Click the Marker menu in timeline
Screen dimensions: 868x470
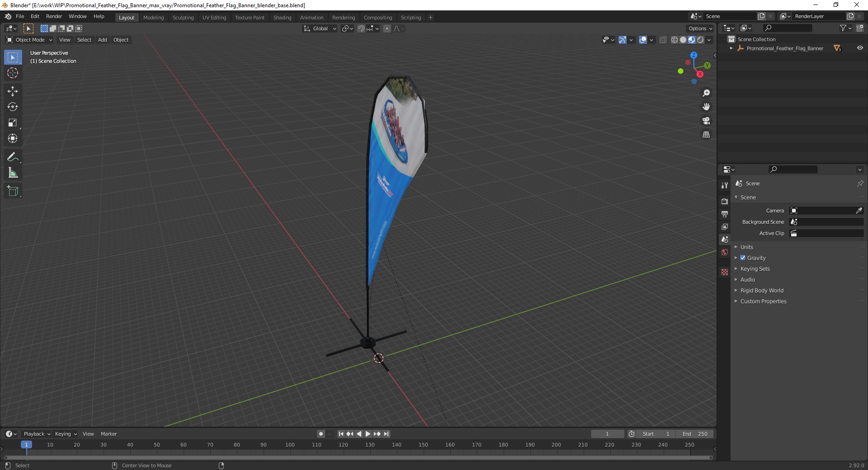click(x=108, y=434)
